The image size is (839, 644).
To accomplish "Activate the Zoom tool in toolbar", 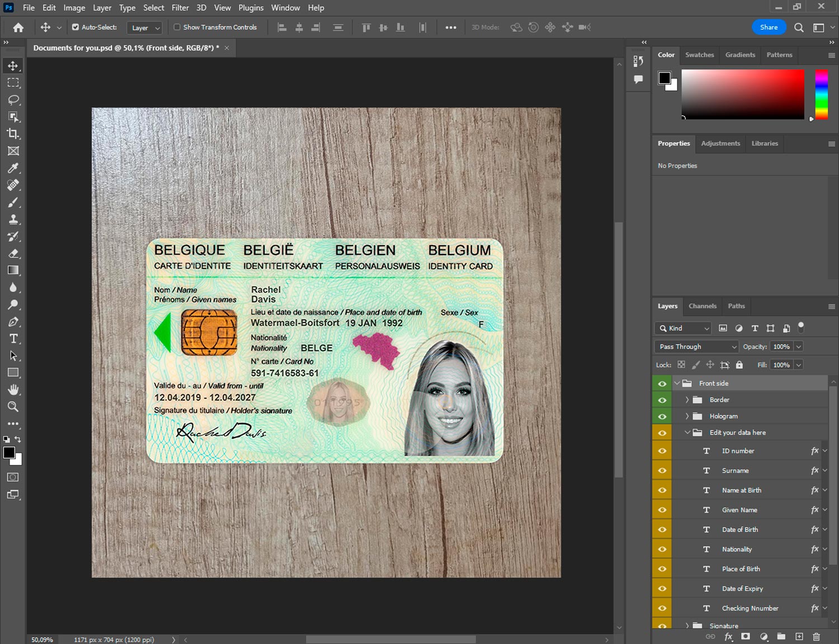I will (13, 407).
